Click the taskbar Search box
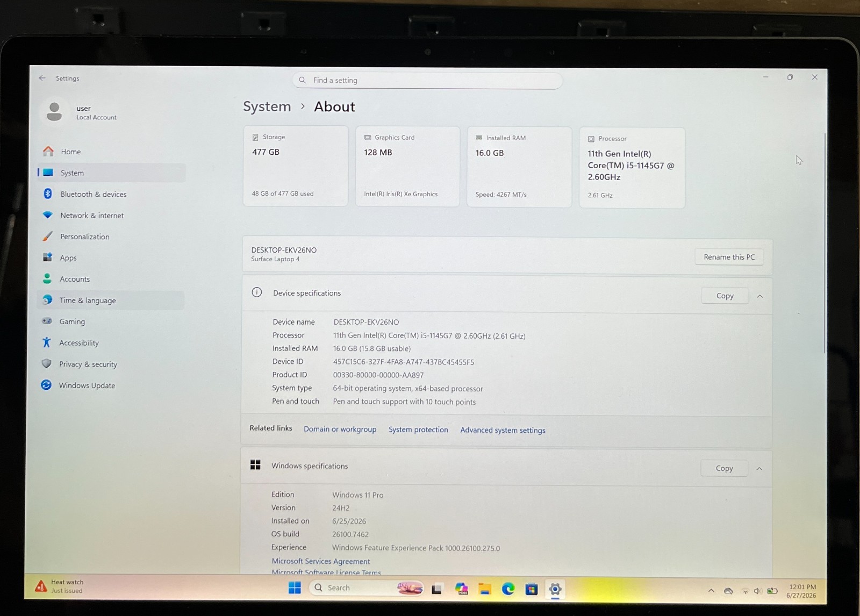Screen dimensions: 860x616 point(366,588)
